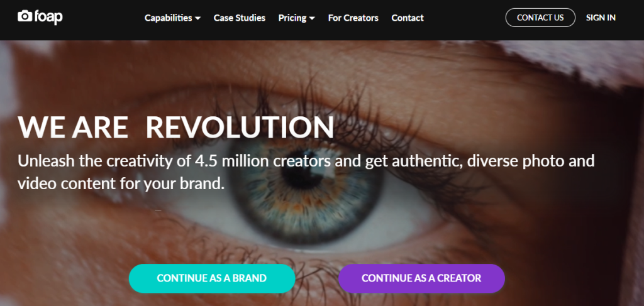644x306 pixels.
Task: Expand the arrow beside Pricing
Action: coord(312,18)
